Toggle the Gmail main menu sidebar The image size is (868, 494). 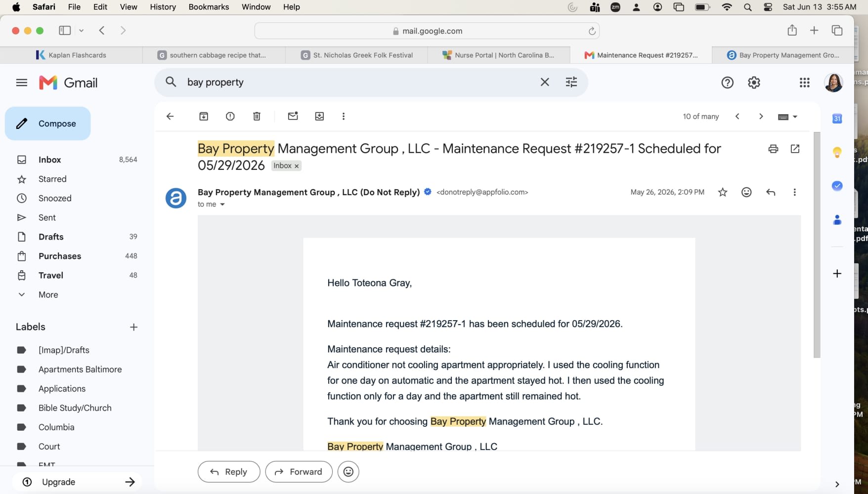click(x=22, y=82)
